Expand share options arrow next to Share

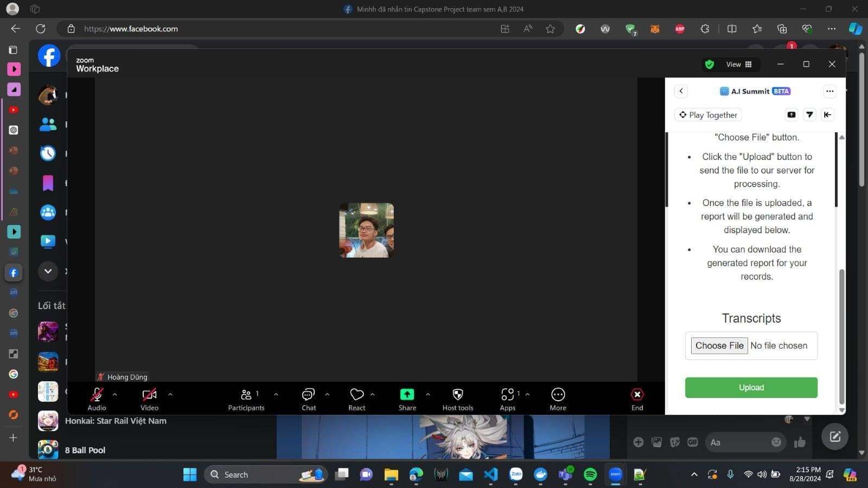428,394
